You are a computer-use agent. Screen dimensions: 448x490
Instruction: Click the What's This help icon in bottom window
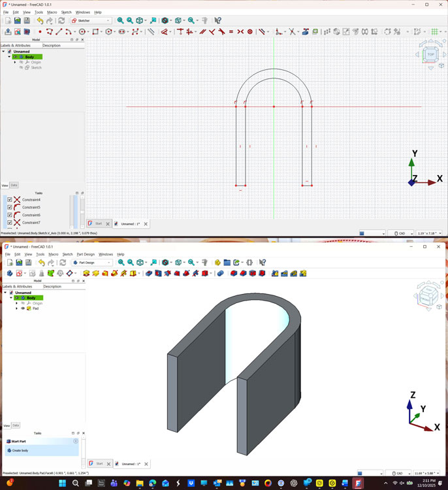tap(262, 263)
